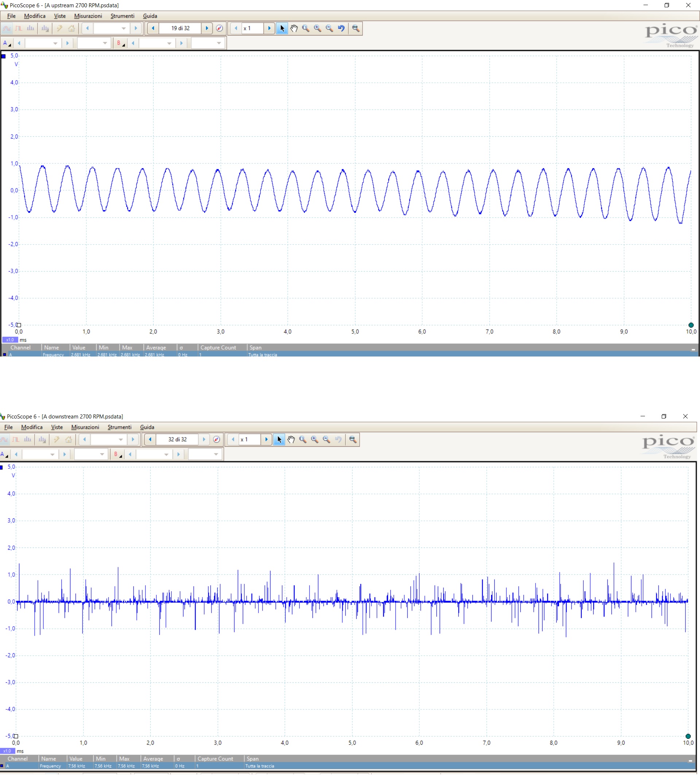Screen dimensions: 700x783
Task: Increase x1 zoom factor arrow, upstream window
Action: click(269, 28)
